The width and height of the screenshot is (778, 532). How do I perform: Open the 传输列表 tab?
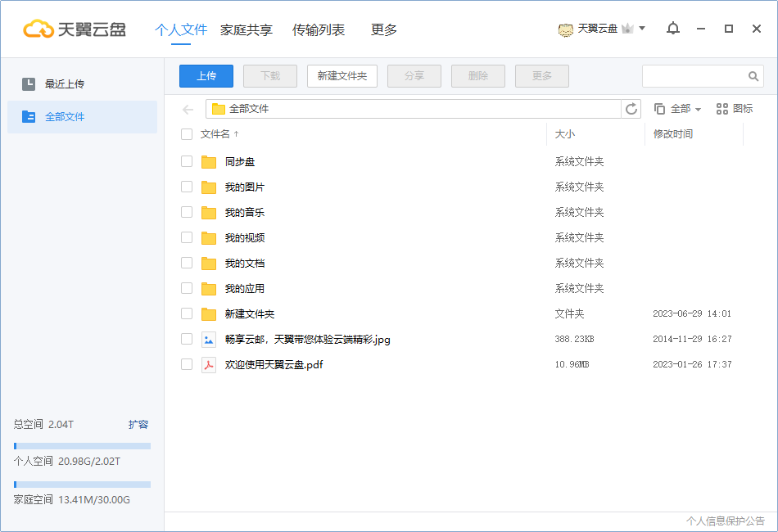(x=318, y=29)
